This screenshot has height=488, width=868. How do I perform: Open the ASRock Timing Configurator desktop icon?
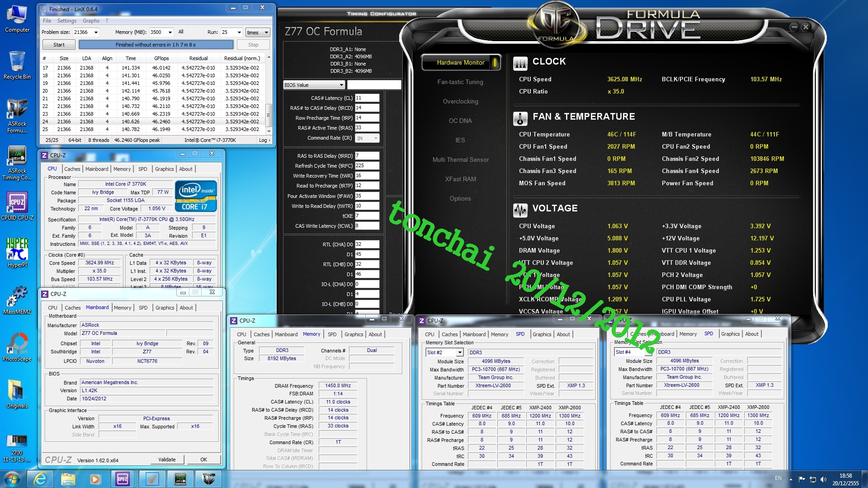17,156
